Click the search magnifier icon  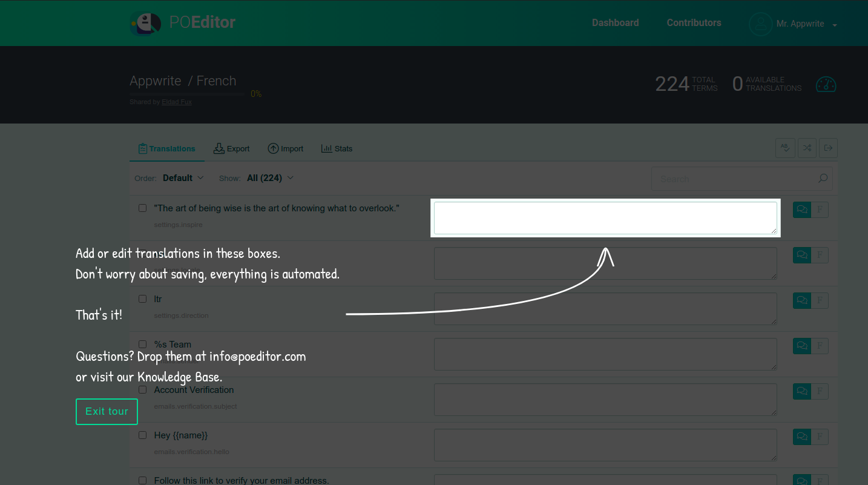point(823,179)
